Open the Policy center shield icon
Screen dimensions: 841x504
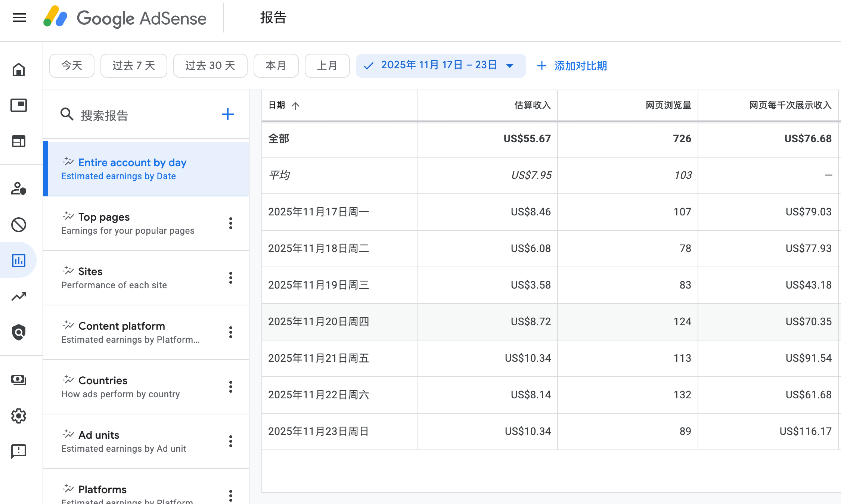pyautogui.click(x=19, y=332)
